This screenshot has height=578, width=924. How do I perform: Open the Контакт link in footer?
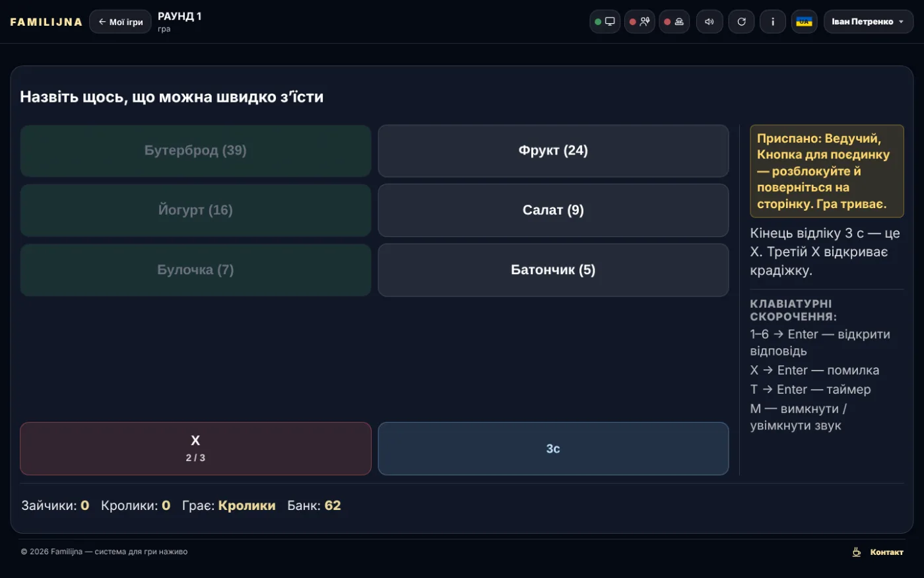(x=886, y=552)
